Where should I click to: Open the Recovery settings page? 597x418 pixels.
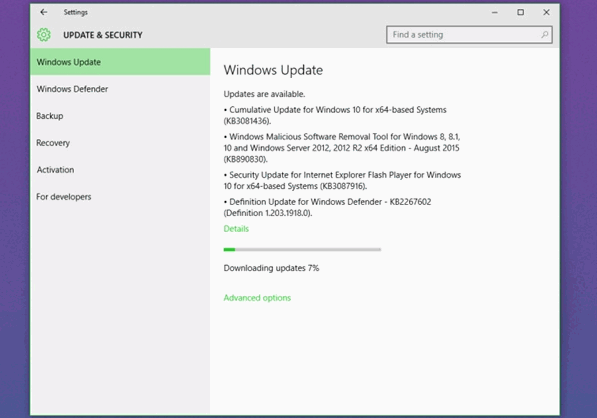pos(120,143)
